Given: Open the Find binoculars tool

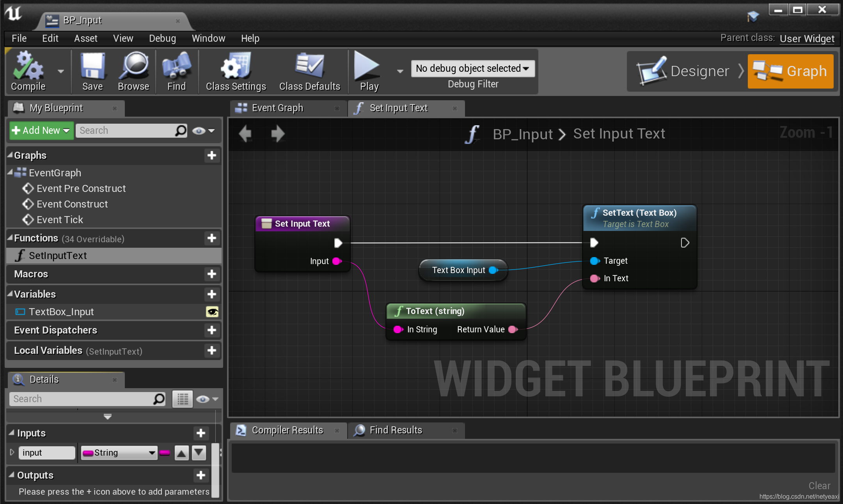Looking at the screenshot, I should [176, 71].
